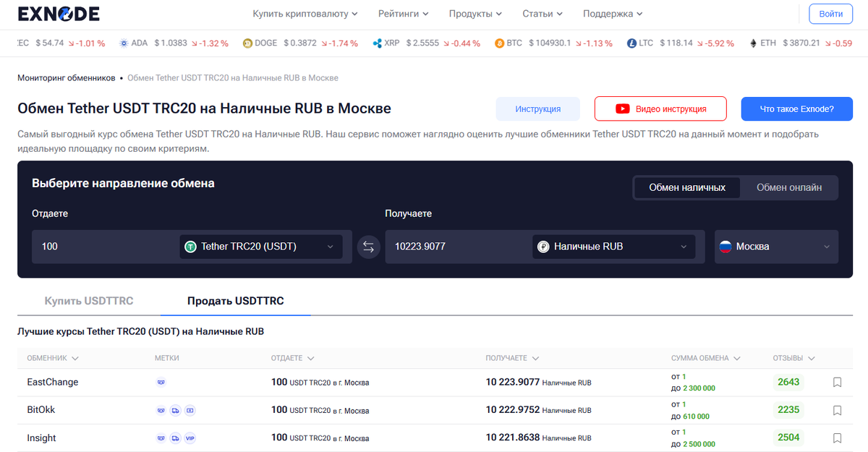Click the EXNODE logo
Image resolution: width=868 pixels, height=452 pixels.
tap(59, 13)
